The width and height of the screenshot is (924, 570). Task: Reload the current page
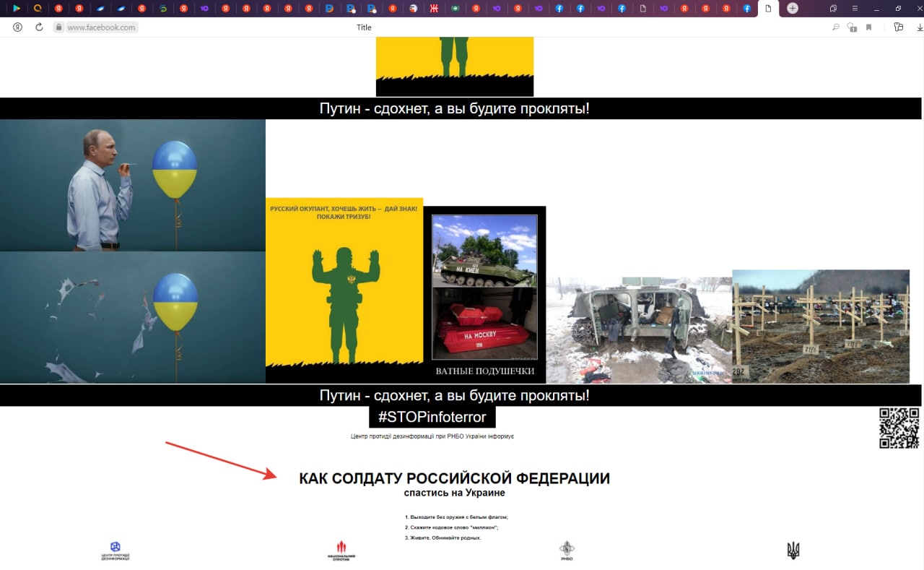(40, 27)
